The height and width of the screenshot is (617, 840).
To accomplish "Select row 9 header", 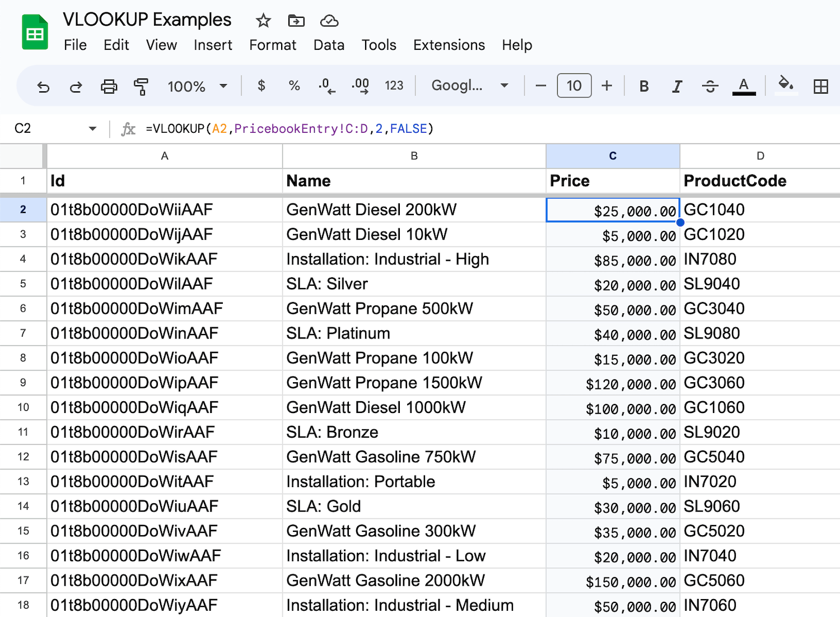I will pos(23,383).
